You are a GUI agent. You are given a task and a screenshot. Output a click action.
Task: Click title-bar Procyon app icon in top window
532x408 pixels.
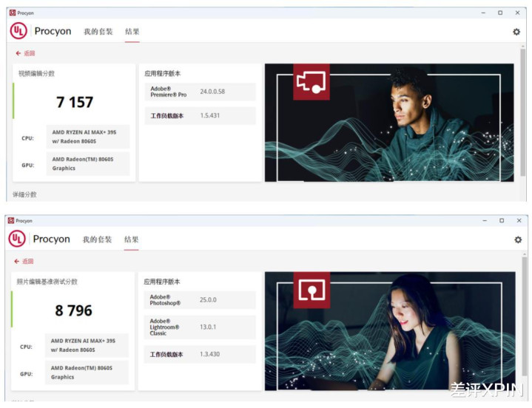[13, 13]
